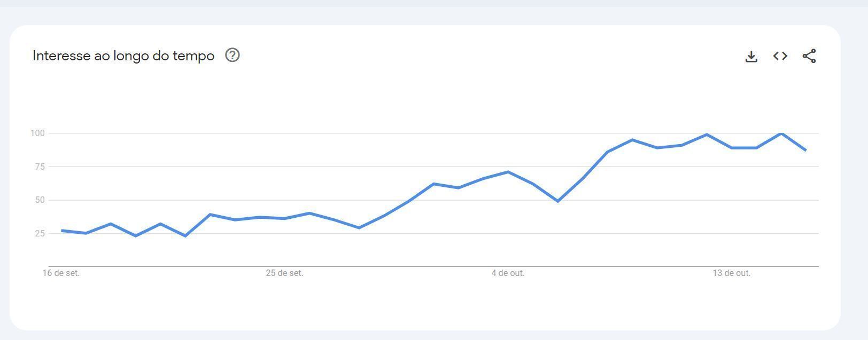Screen dimensions: 868x340
Task: Click the '25 de set.' axis label
Action: pos(284,273)
